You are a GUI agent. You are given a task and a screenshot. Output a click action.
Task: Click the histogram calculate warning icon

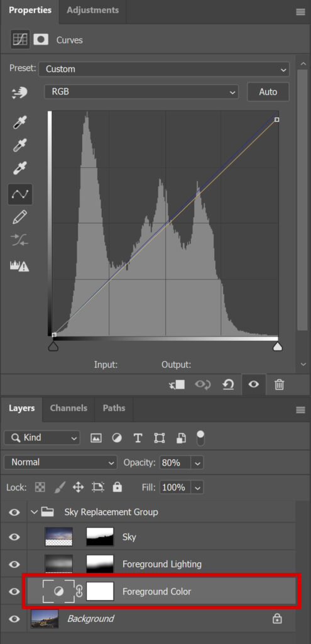pyautogui.click(x=19, y=266)
